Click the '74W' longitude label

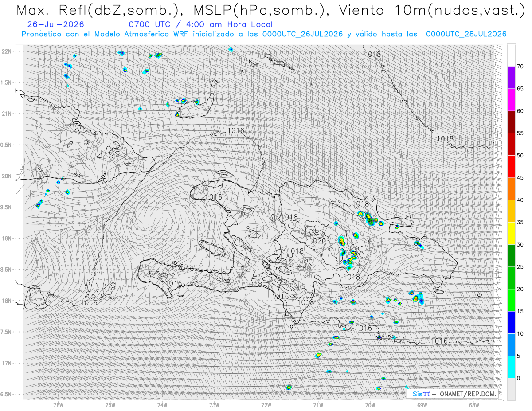point(162,404)
